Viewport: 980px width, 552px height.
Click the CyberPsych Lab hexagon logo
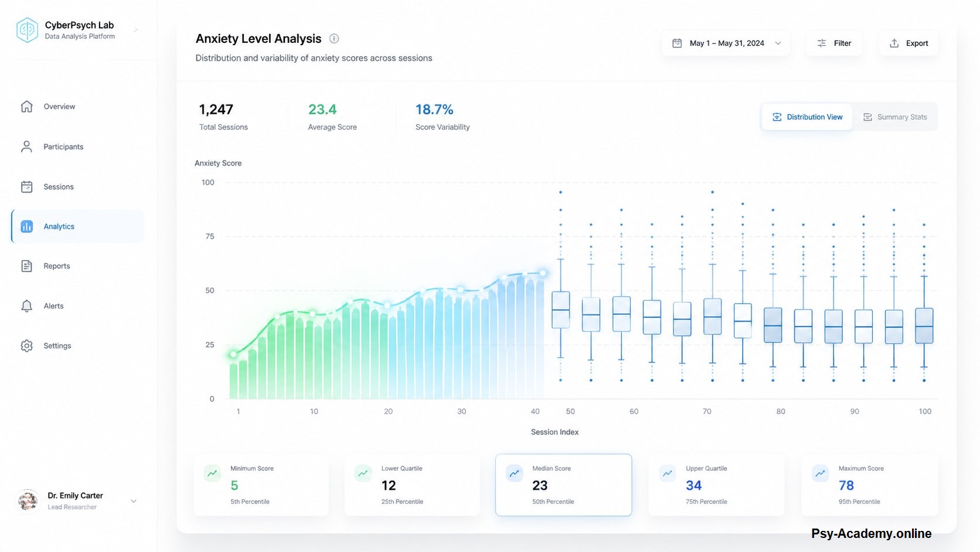27,30
